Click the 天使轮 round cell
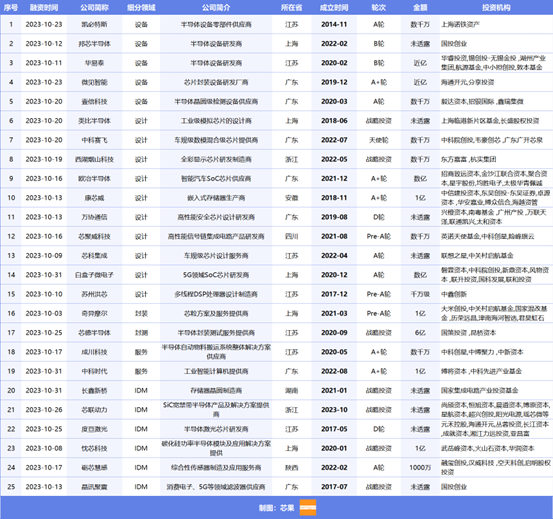Screen dimensions: 553x519 click(378, 140)
